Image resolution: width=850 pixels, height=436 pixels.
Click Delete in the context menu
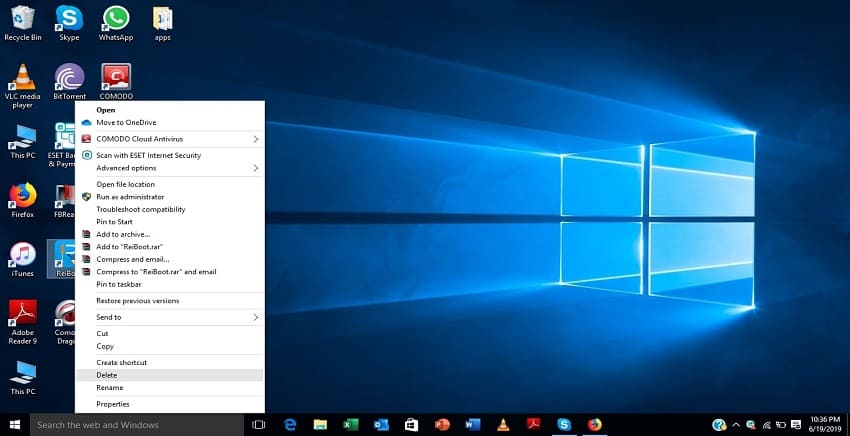click(170, 375)
